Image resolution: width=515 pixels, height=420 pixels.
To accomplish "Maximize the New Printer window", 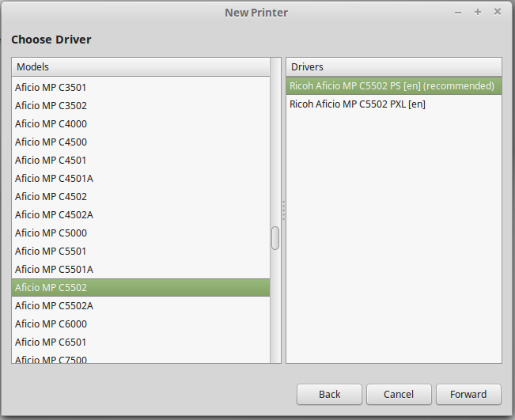I will 478,12.
